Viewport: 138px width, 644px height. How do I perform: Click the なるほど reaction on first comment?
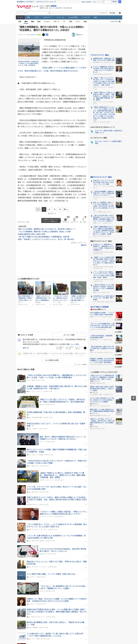pos(70,348)
